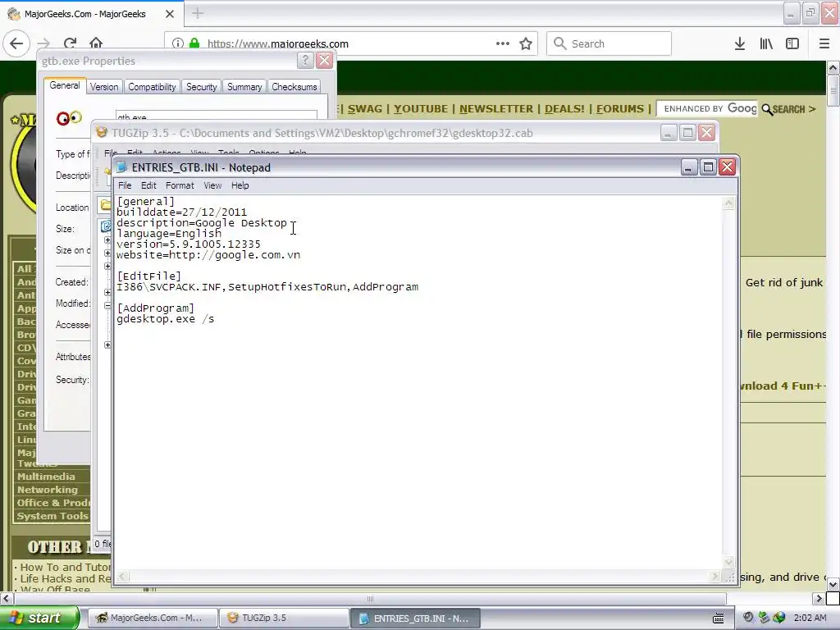
Task: Open a new Firefox tab
Action: pyautogui.click(x=198, y=13)
